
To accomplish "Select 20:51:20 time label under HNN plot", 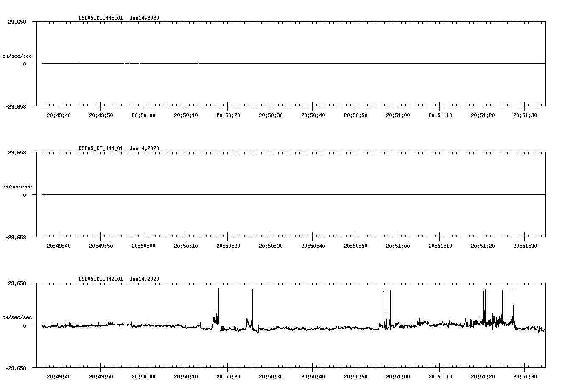I will point(483,246).
